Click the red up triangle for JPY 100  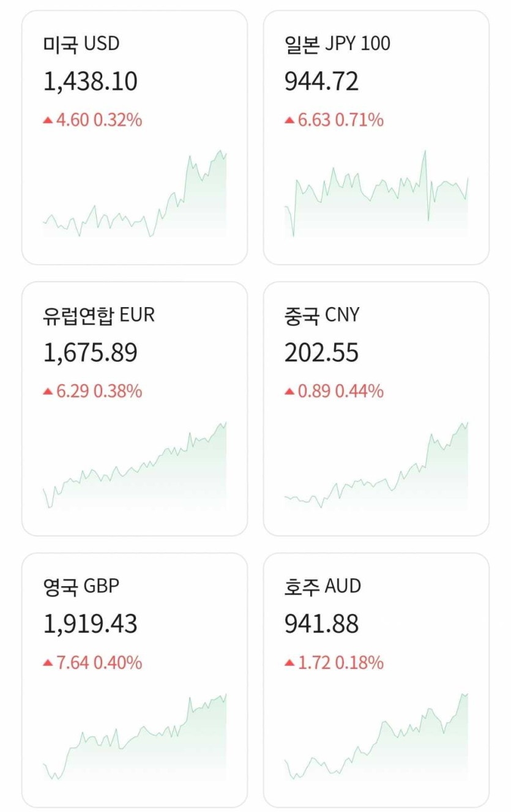point(289,121)
